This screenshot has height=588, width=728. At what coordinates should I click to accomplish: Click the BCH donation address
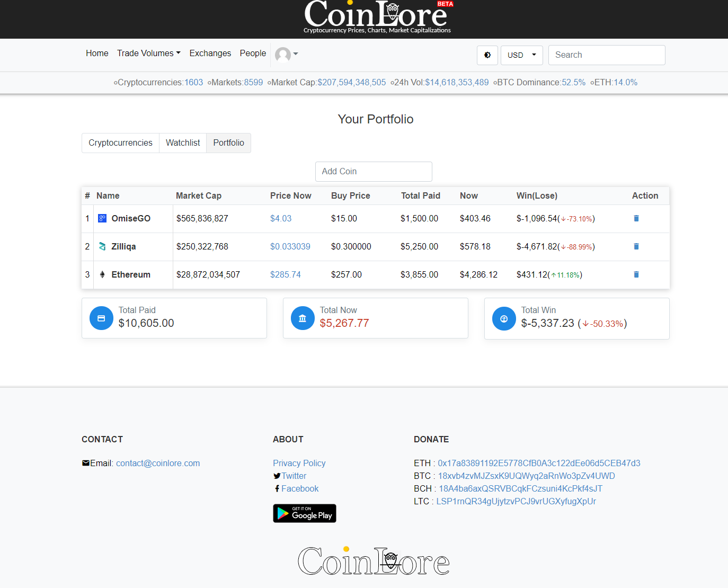521,488
